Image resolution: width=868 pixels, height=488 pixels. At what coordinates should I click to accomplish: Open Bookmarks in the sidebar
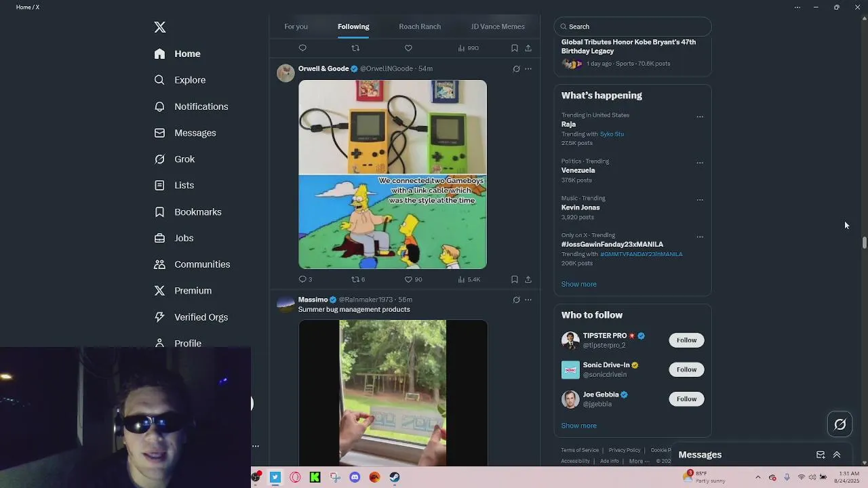tap(187, 212)
